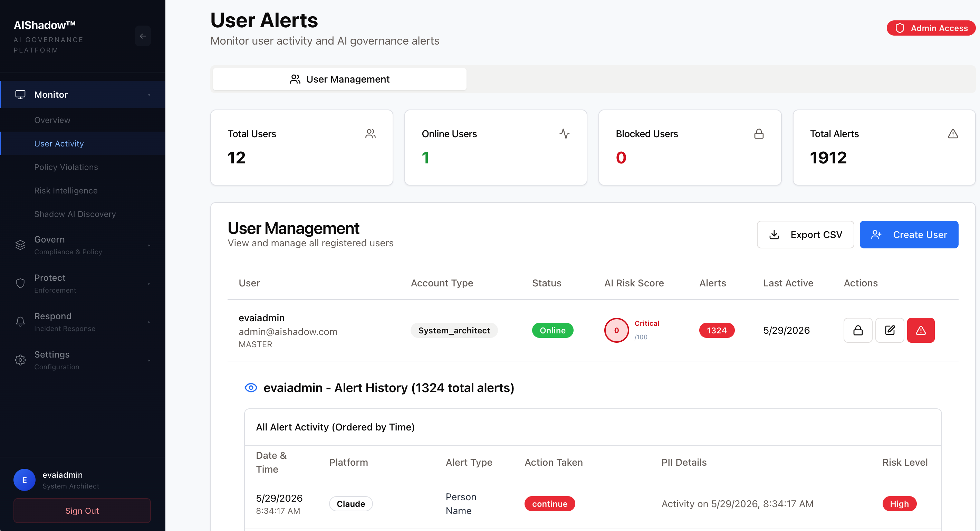The height and width of the screenshot is (531, 980).
Task: Collapse the sidebar with the back arrow
Action: (143, 36)
